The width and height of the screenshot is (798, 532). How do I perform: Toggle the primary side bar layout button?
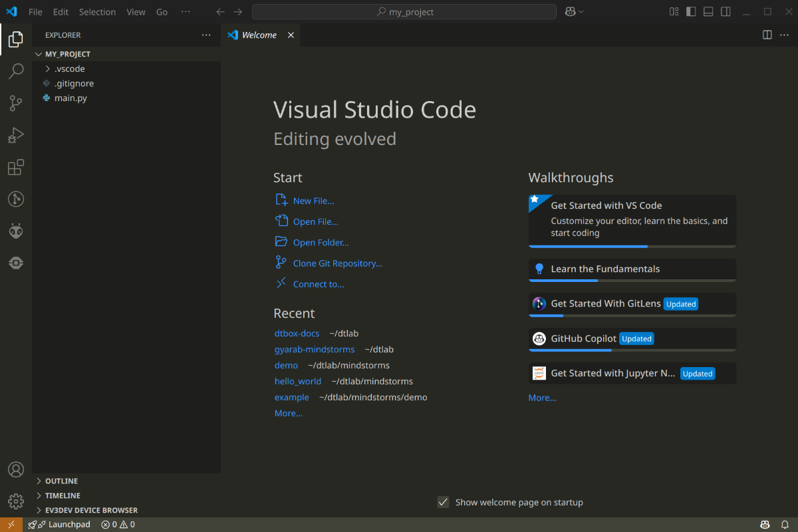click(691, 12)
